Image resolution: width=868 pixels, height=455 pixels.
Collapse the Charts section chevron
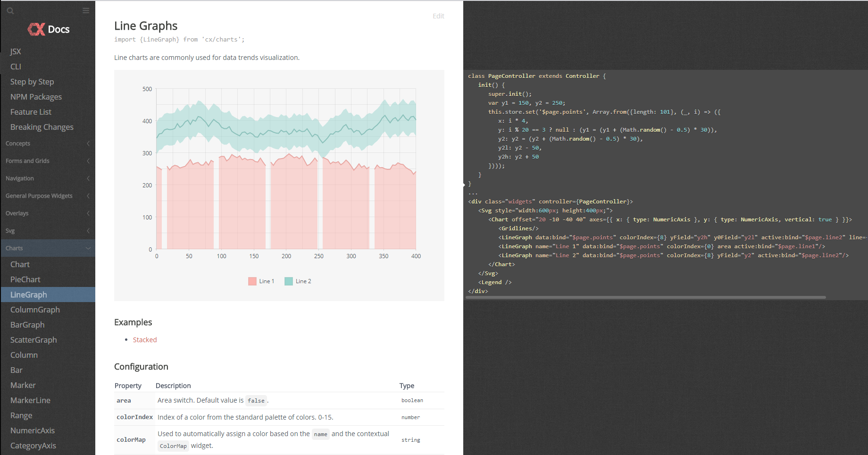coord(88,248)
